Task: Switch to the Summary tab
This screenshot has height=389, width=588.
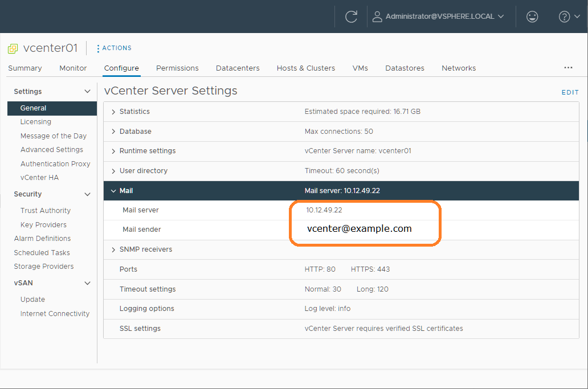Action: pyautogui.click(x=24, y=68)
